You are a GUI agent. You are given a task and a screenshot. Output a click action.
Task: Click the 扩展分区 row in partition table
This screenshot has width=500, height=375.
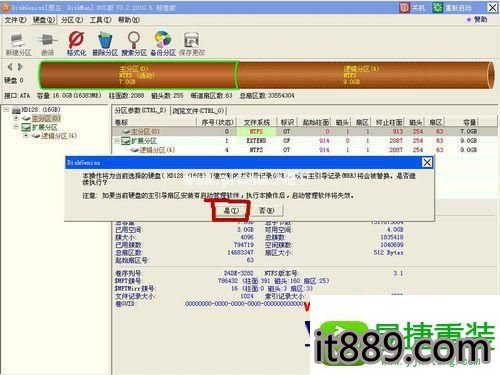305,141
